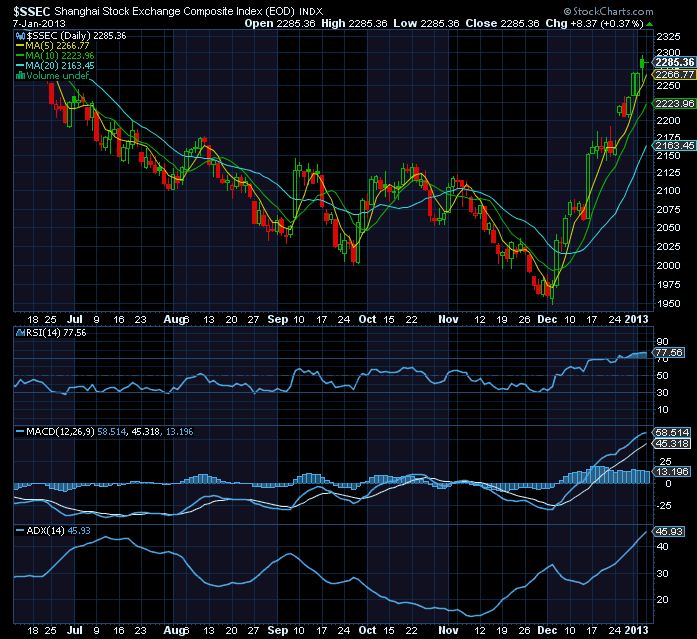The image size is (697, 639).
Task: Click the ADX(14) legend dash icon
Action: (20, 531)
